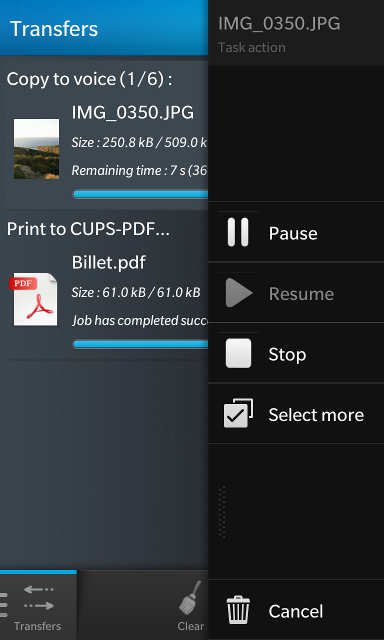Select the Cancel label in action menu
384x640 pixels.
click(x=296, y=611)
